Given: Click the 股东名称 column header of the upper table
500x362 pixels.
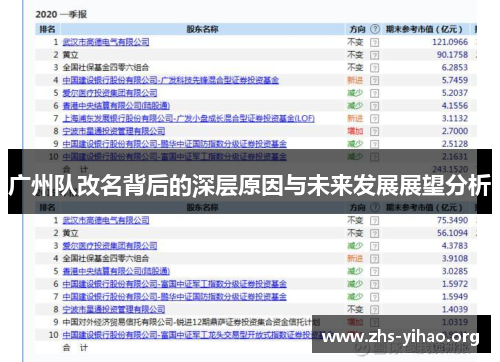Looking at the screenshot, I should pyautogui.click(x=202, y=29).
